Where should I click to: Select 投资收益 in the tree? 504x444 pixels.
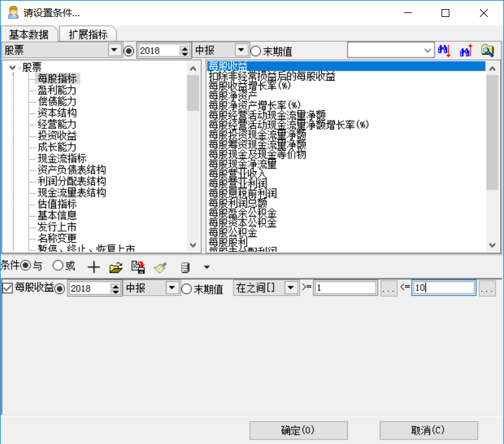click(57, 135)
